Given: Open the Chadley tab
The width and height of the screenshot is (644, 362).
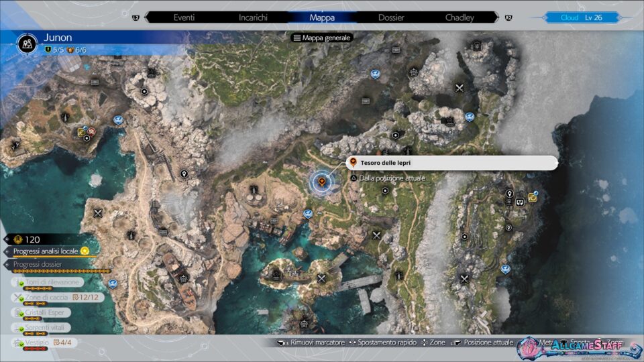Looking at the screenshot, I should click(460, 17).
